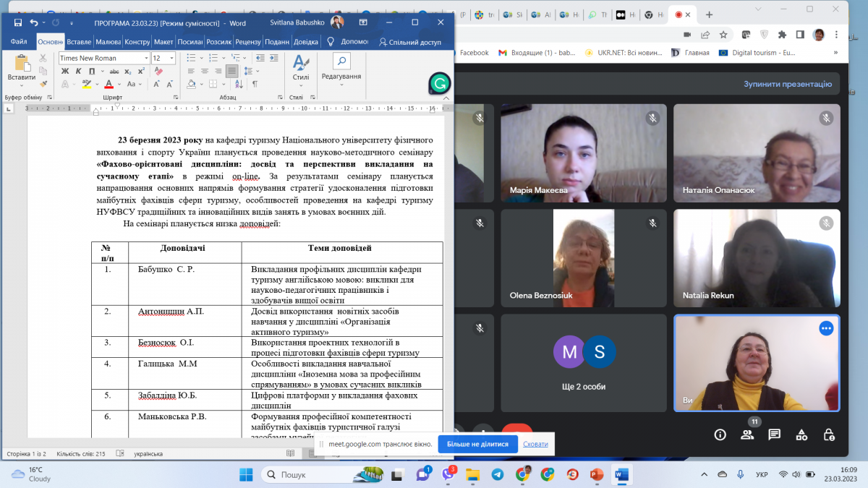Toggle bold formatting in Word

pyautogui.click(x=64, y=71)
